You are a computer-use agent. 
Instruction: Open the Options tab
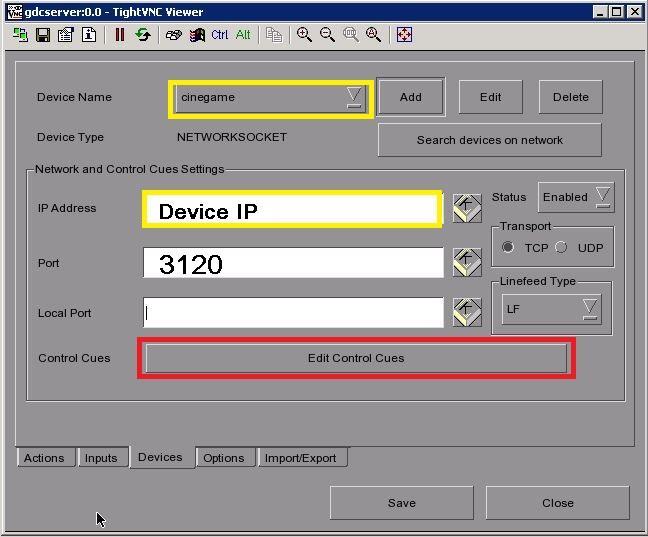pyautogui.click(x=224, y=458)
